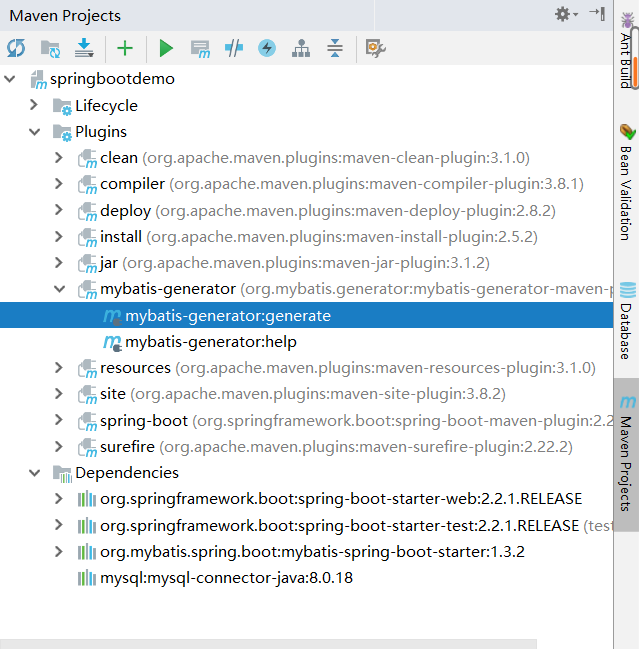Viewport: 639px width, 649px height.
Task: Select compiler plugin row text
Action: click(342, 184)
